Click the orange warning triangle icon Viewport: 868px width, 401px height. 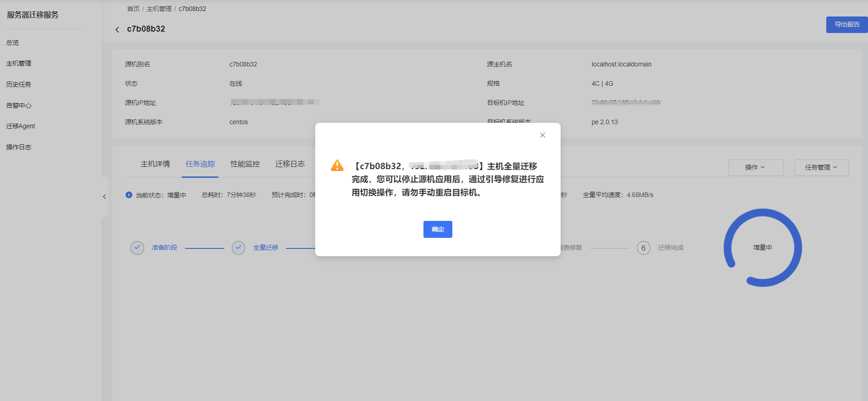[x=337, y=165]
